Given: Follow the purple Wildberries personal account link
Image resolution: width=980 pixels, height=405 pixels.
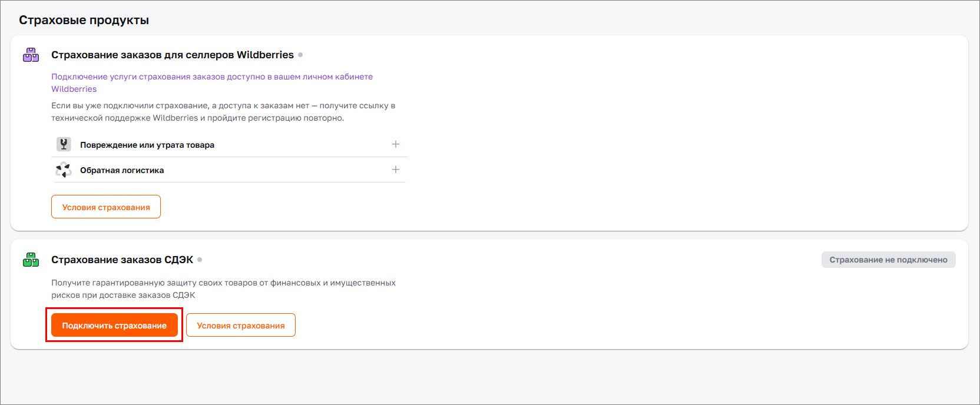Looking at the screenshot, I should pos(211,77).
